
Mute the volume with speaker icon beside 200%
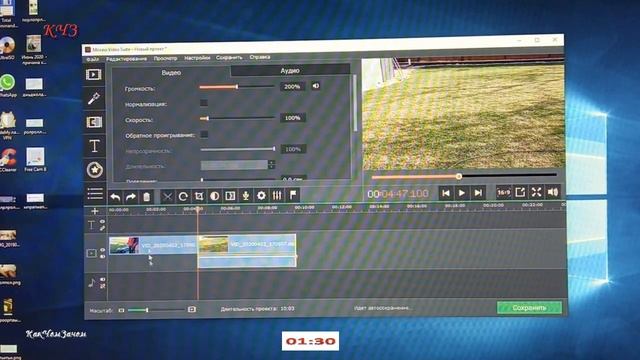[316, 86]
